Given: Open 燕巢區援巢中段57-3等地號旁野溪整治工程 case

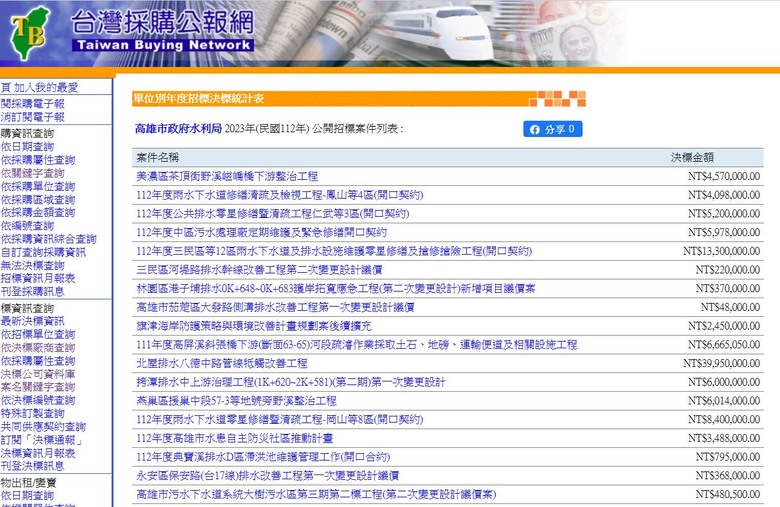Looking at the screenshot, I should point(237,401).
